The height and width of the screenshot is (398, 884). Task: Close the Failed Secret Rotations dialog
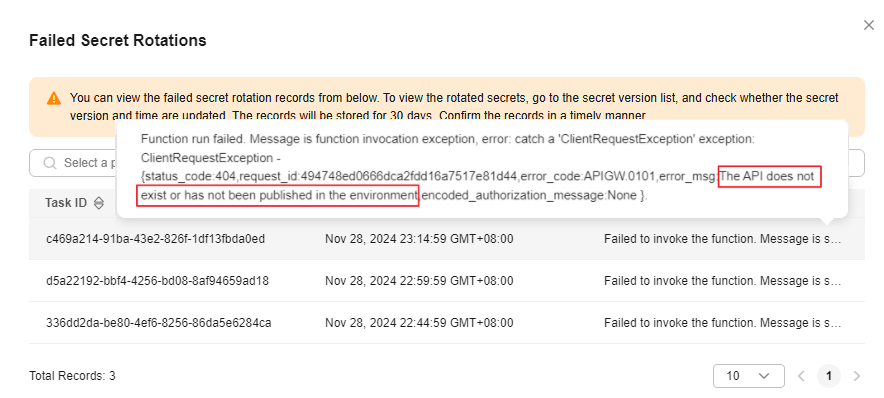869,25
